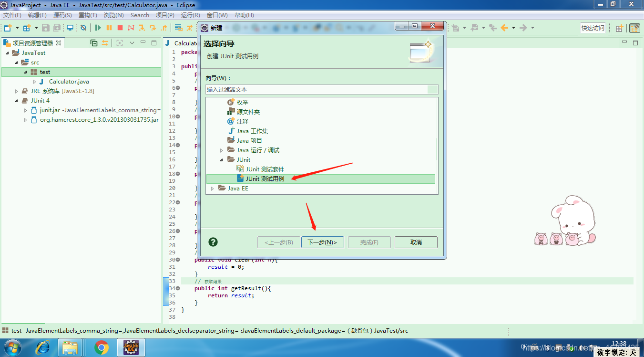Open the 项目(P) menu
Viewport: 644px width, 357px height.
pyautogui.click(x=165, y=15)
